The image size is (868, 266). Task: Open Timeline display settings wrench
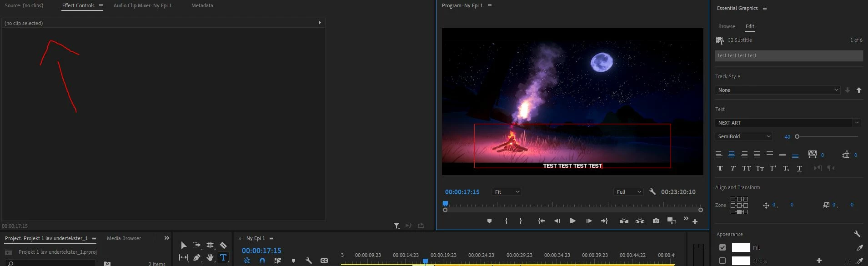point(309,261)
